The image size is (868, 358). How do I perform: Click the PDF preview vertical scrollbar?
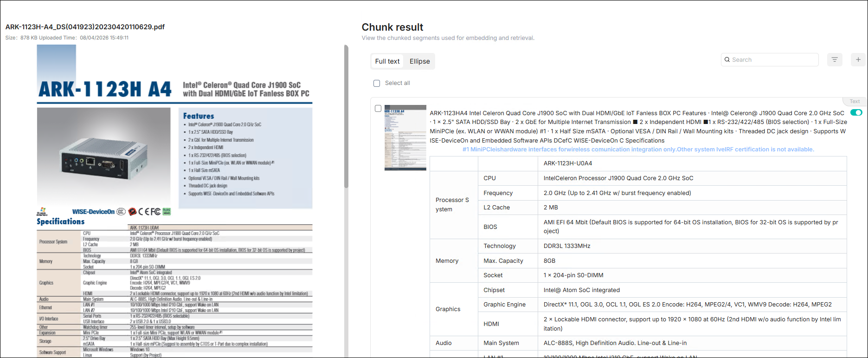pos(346,116)
